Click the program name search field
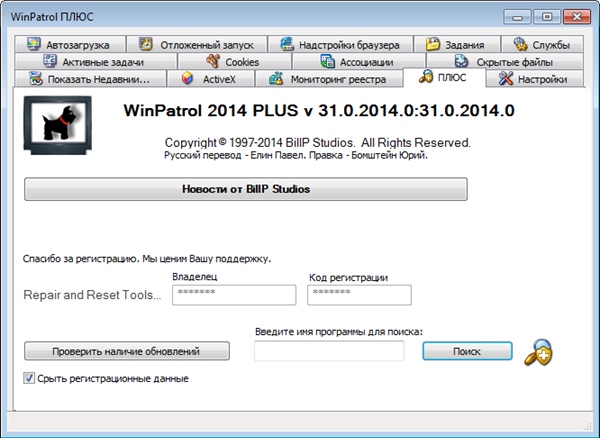The width and height of the screenshot is (600, 438). 329,351
